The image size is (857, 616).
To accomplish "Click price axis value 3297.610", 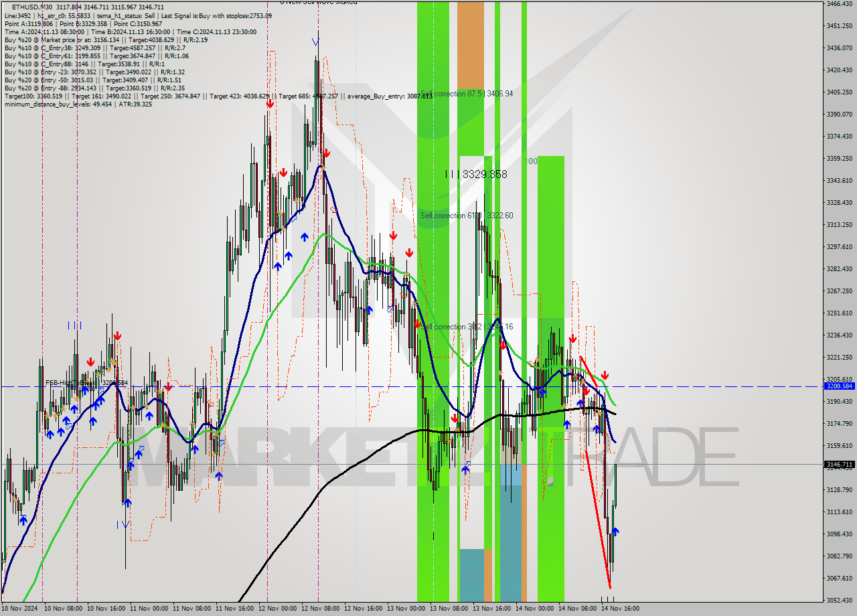I will click(x=840, y=246).
